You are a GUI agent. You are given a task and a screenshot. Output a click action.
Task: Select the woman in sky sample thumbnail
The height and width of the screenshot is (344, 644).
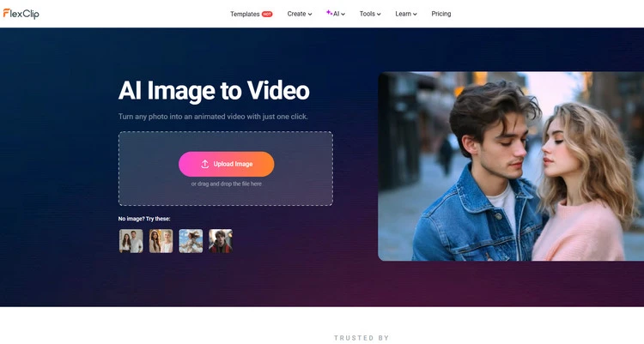pyautogui.click(x=191, y=241)
